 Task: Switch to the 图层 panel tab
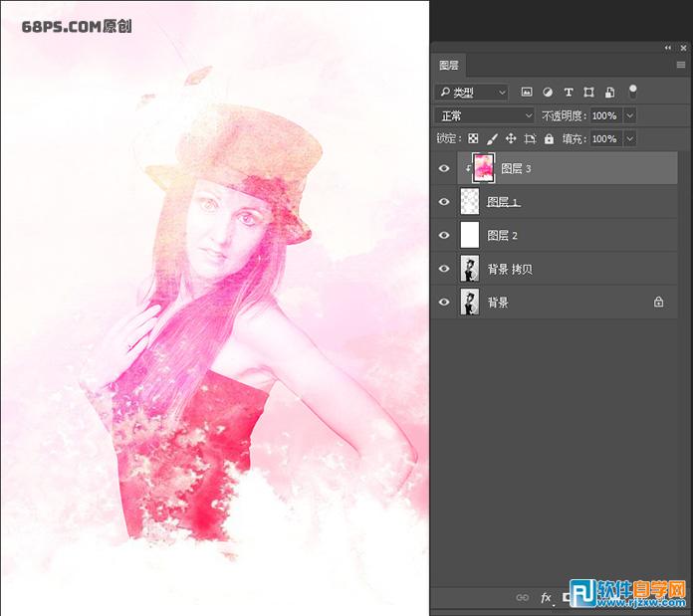point(449,66)
